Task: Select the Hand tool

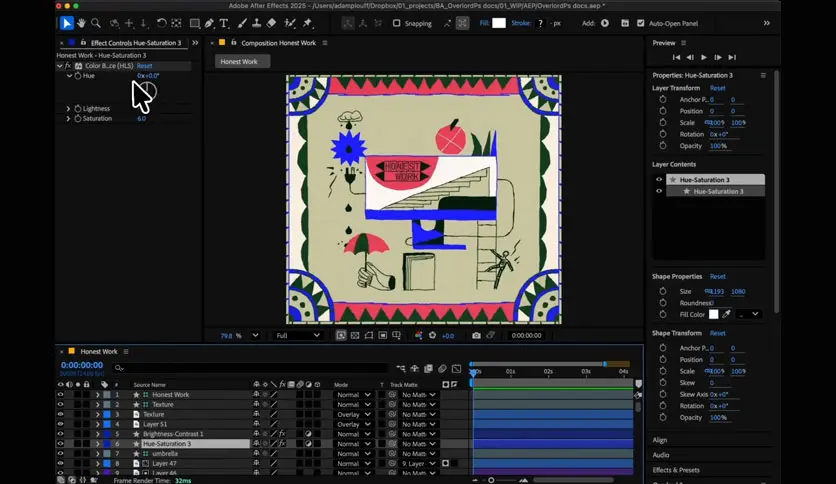Action: pyautogui.click(x=81, y=23)
